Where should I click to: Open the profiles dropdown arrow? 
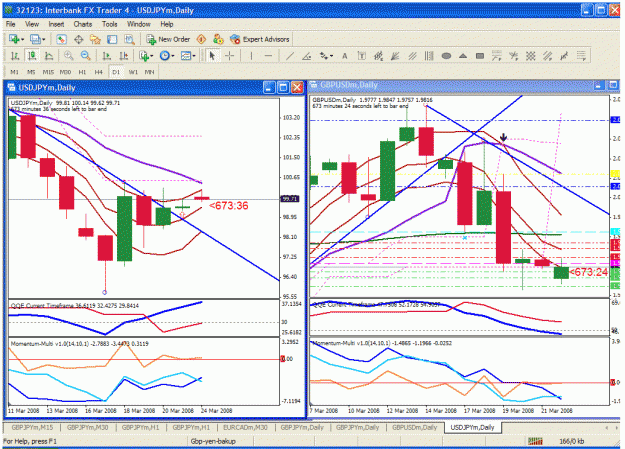[x=43, y=39]
